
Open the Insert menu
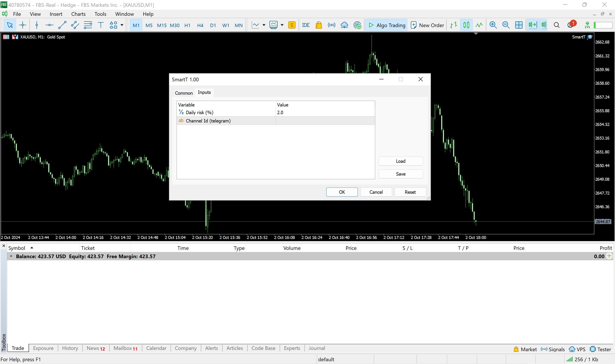[x=56, y=14]
